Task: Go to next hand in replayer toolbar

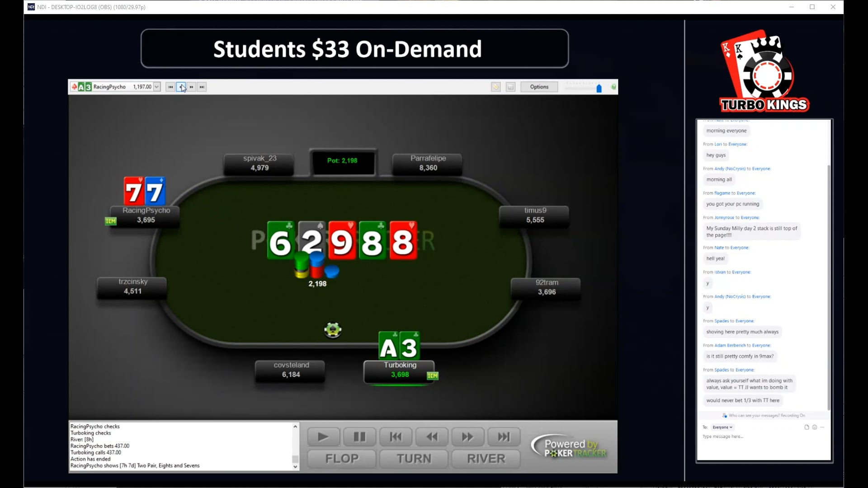Action: pyautogui.click(x=192, y=87)
